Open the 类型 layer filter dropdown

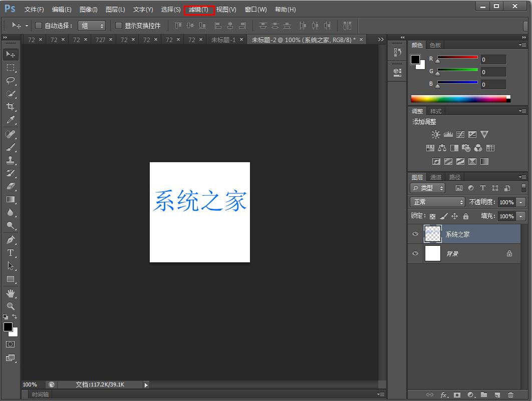[427, 188]
